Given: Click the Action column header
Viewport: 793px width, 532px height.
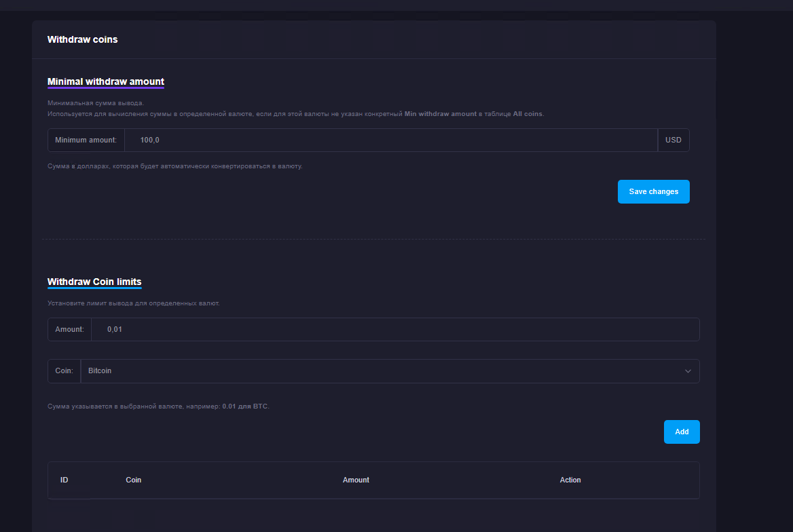Looking at the screenshot, I should click(570, 480).
